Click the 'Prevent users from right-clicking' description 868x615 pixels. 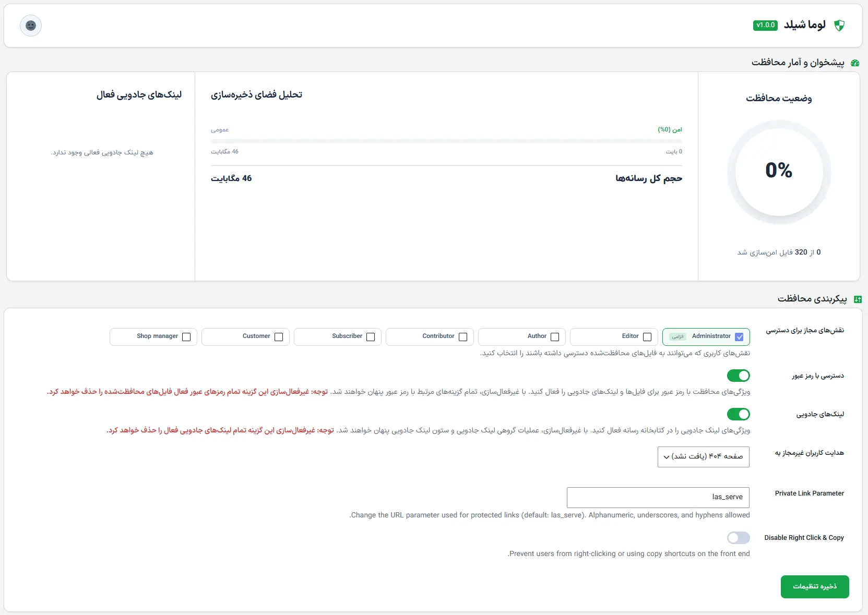pos(628,554)
